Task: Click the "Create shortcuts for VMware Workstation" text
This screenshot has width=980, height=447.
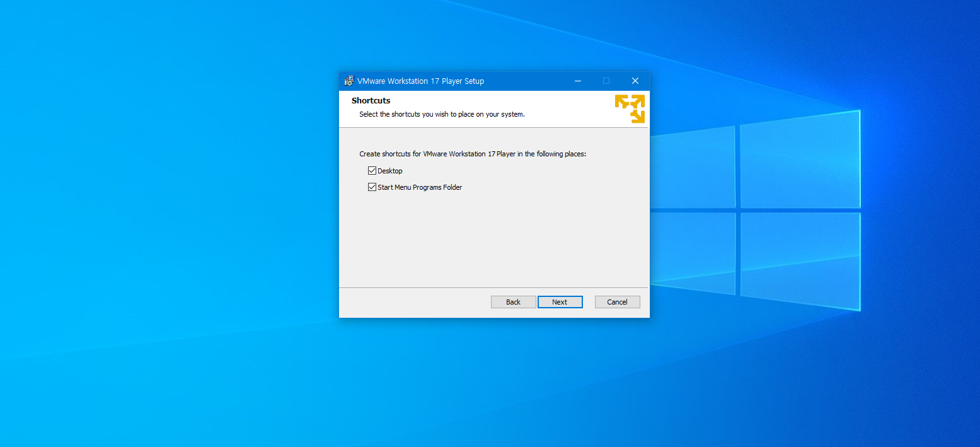Action: [473, 154]
